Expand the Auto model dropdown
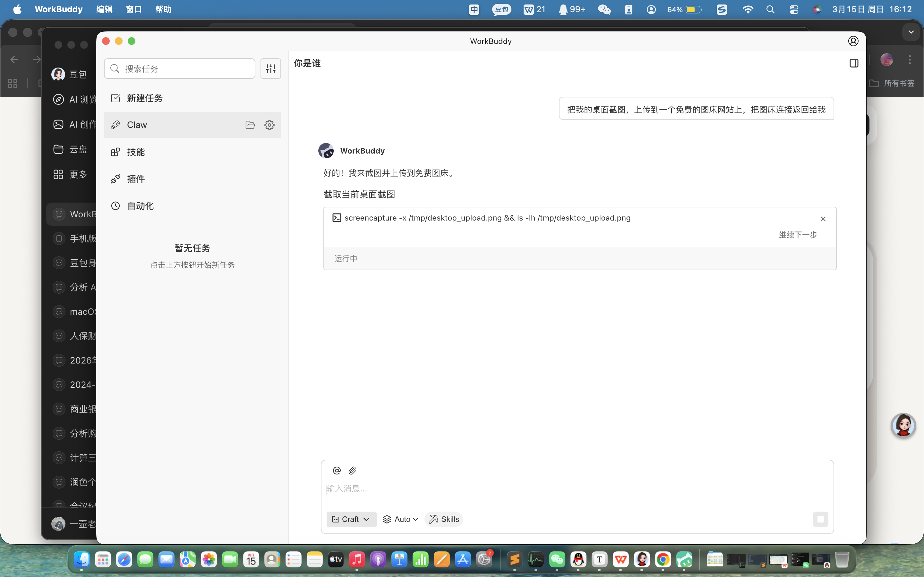The height and width of the screenshot is (577, 924). click(x=400, y=519)
